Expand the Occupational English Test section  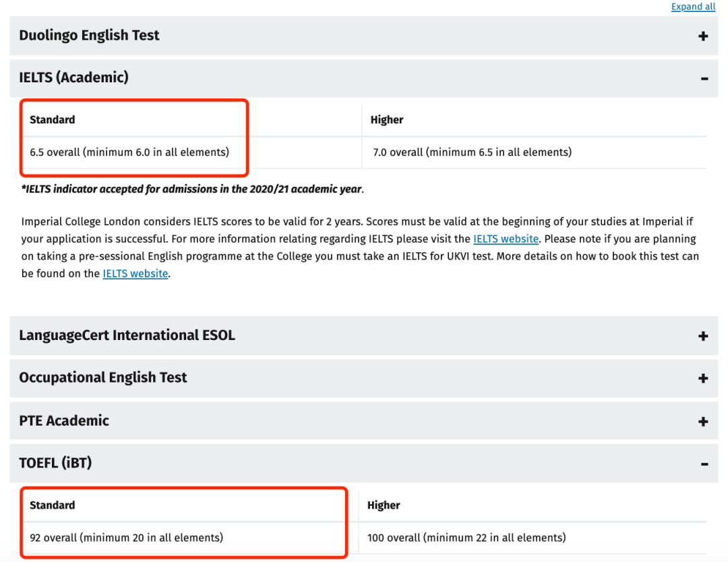[363, 378]
